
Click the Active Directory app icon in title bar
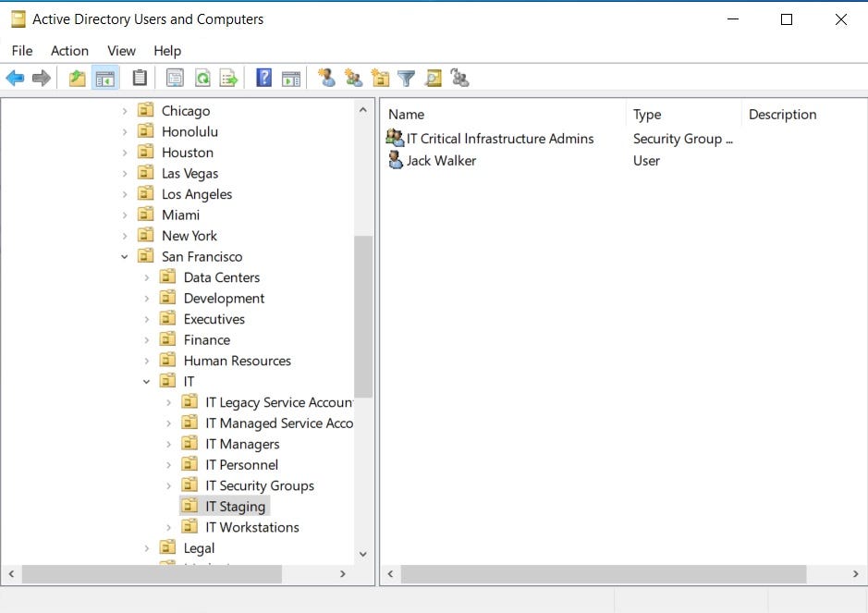[x=18, y=19]
